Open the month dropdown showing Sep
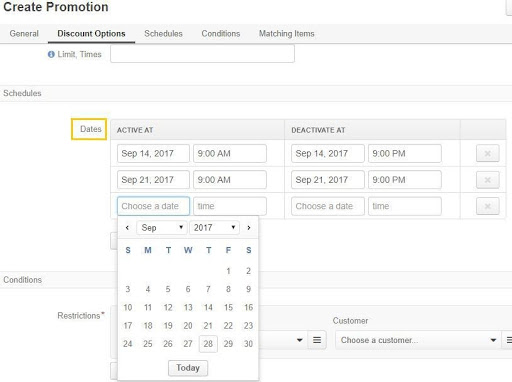This screenshot has height=382, width=512. (x=162, y=228)
